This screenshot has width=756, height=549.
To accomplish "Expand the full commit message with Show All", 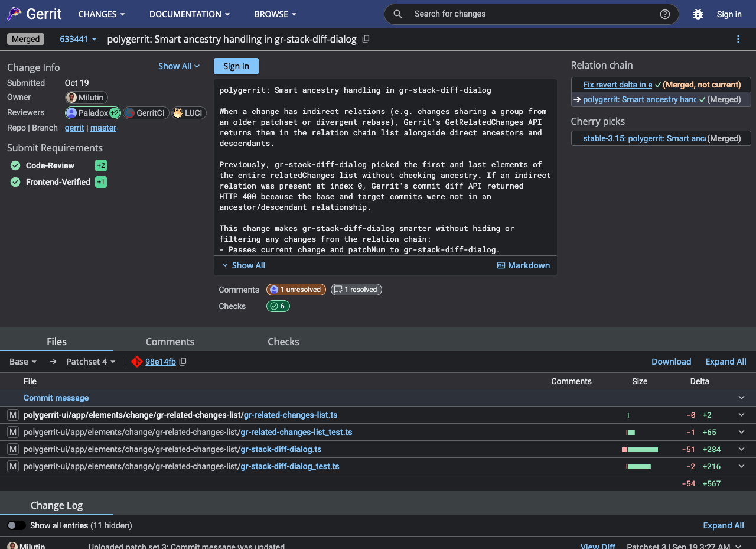I will pyautogui.click(x=243, y=265).
